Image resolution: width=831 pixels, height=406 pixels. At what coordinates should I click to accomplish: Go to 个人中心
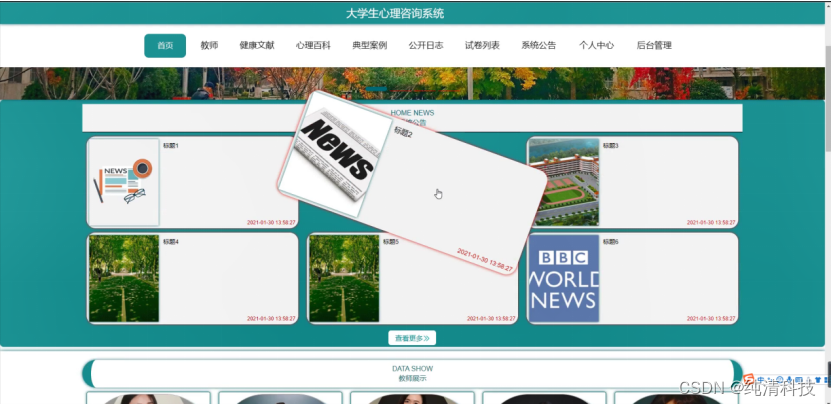[596, 46]
